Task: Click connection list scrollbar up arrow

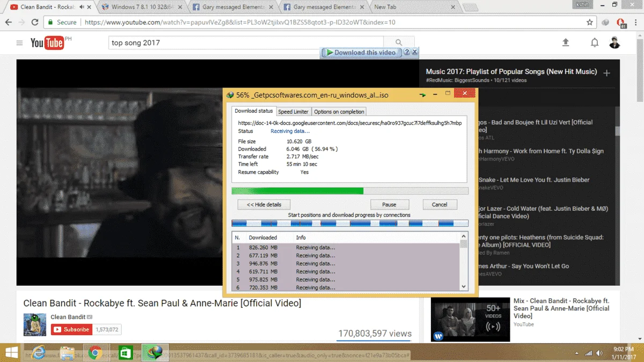Action: click(x=464, y=237)
